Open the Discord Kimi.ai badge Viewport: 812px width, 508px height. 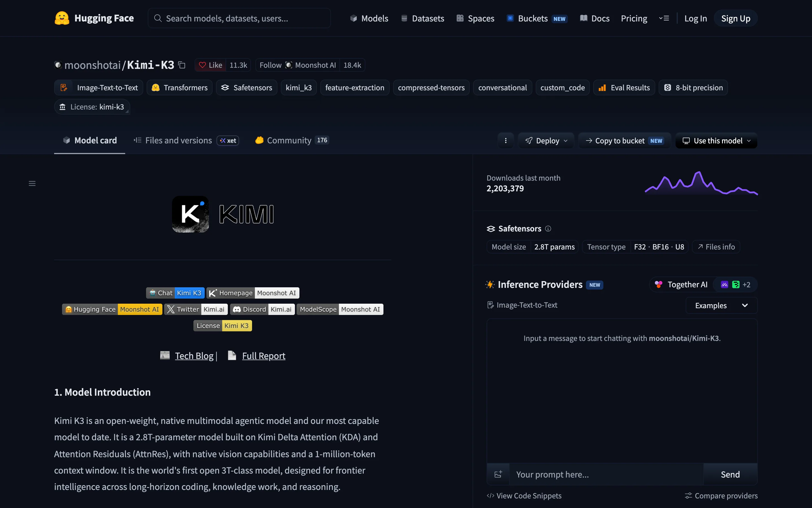[262, 309]
